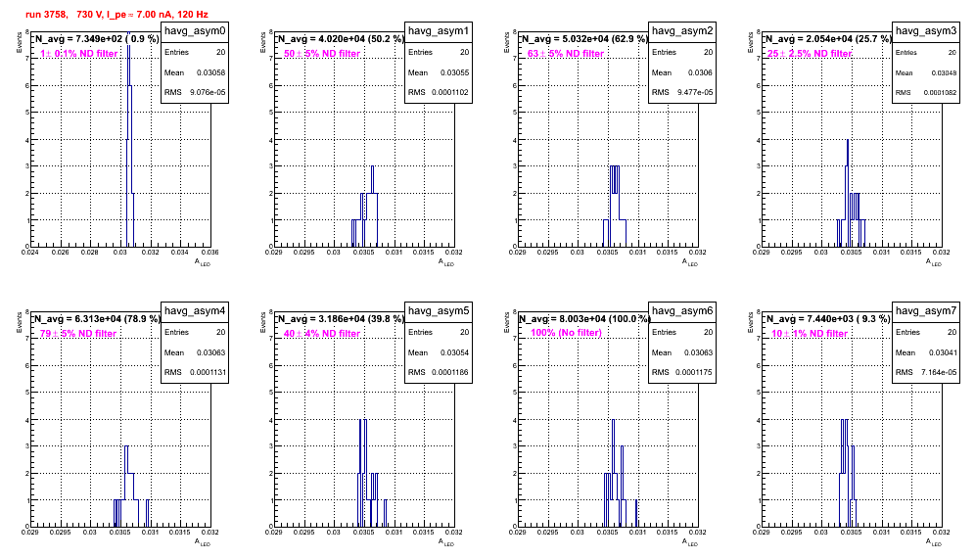Viewport: 975px width, 560px height.
Task: Click Mean 0.03063 in havg_asym6 stats
Action: click(682, 352)
